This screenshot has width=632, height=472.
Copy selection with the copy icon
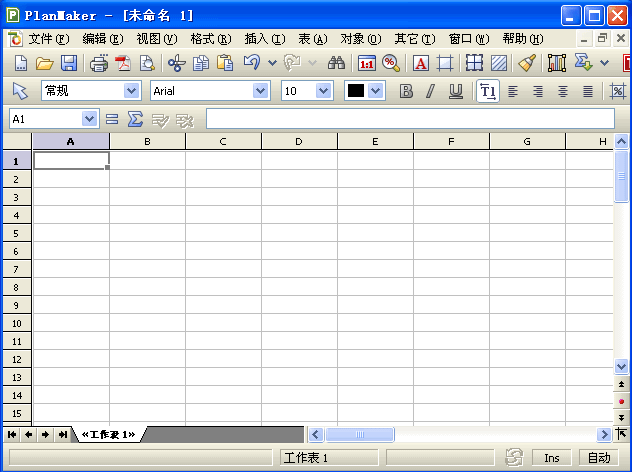[201, 63]
